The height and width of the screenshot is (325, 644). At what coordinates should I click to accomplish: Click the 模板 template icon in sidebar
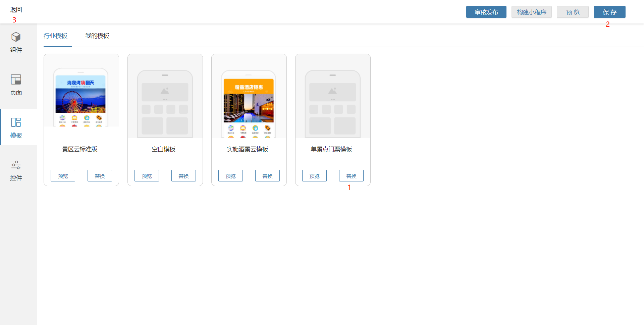coord(16,122)
